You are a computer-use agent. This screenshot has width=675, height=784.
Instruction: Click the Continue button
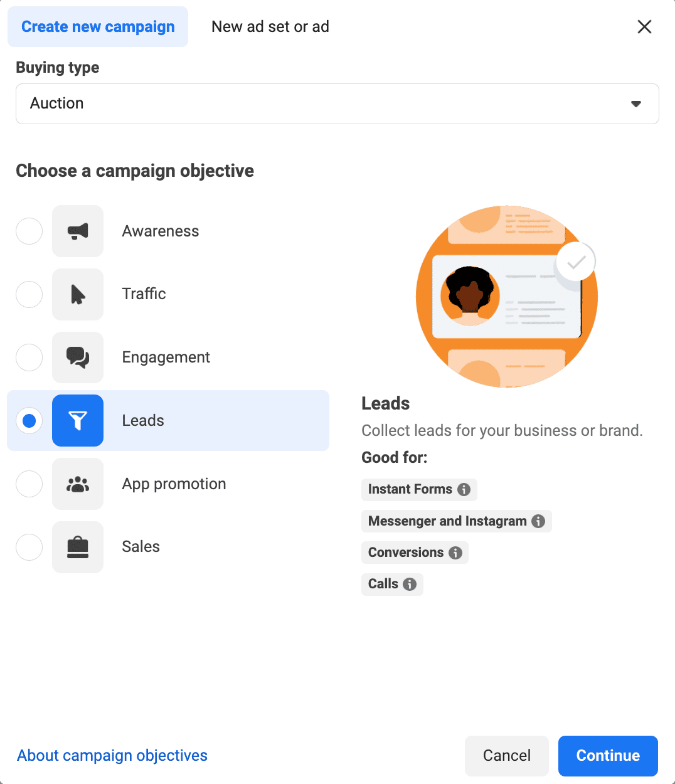608,756
